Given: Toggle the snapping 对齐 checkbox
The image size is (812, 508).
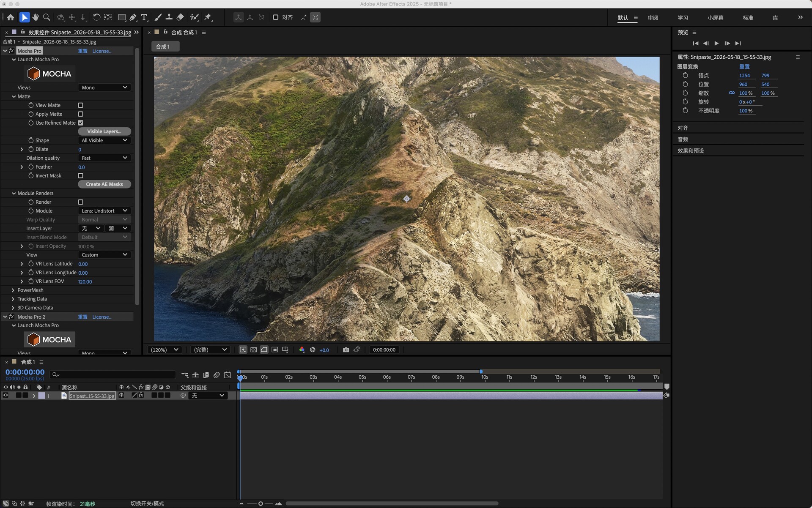Looking at the screenshot, I should (x=275, y=17).
